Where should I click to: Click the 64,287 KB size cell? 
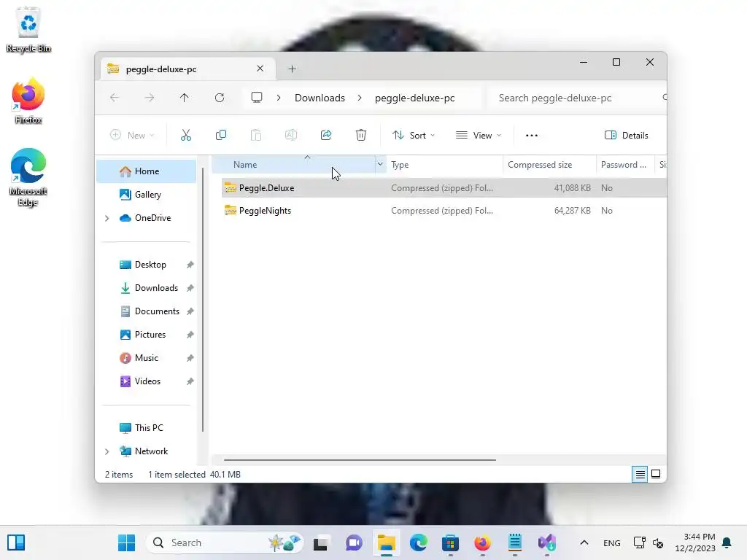point(572,211)
